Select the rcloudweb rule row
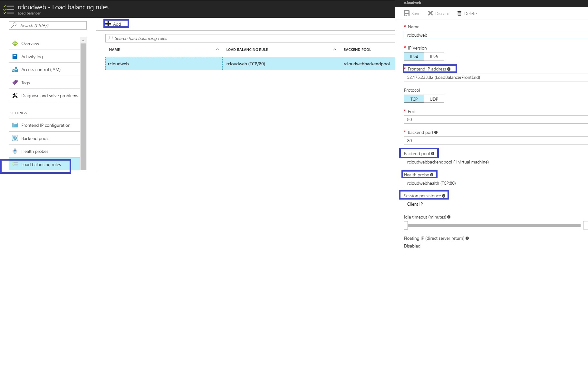Image resolution: width=588 pixels, height=383 pixels. 164,64
